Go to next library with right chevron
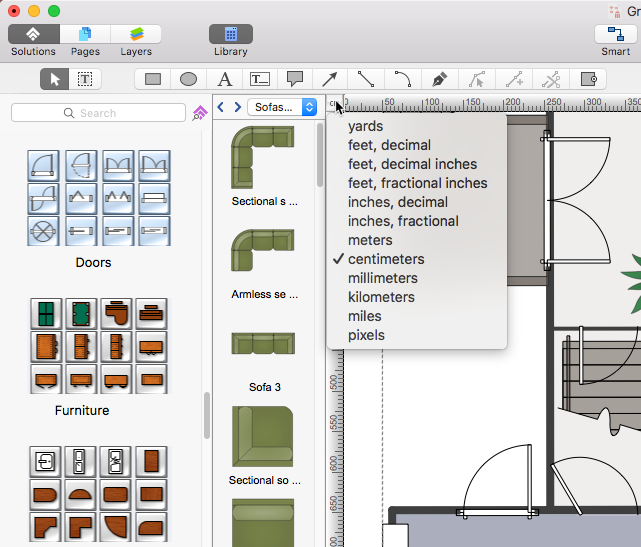 point(237,107)
